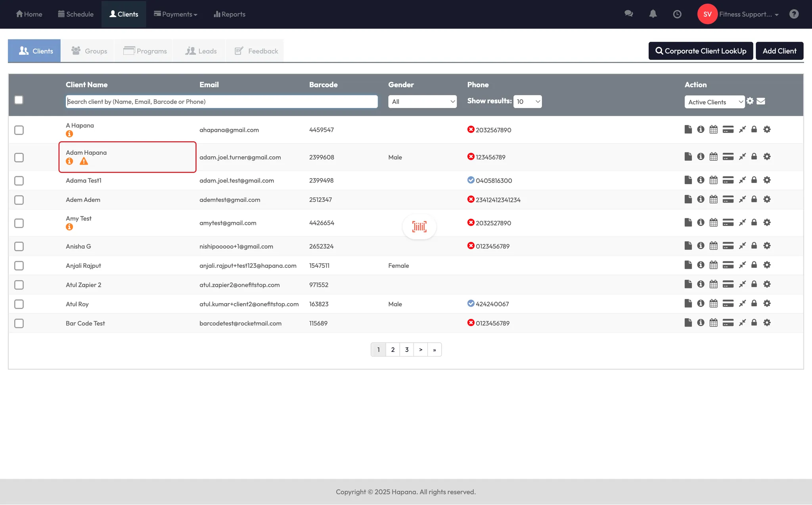Switch to the Leads tab
The width and height of the screenshot is (812, 505).
[x=201, y=51]
